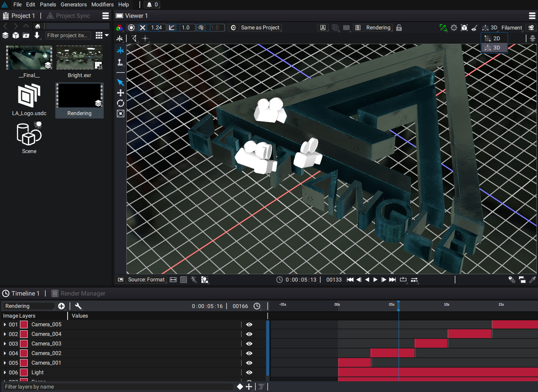Select the Scene project item

click(x=29, y=138)
